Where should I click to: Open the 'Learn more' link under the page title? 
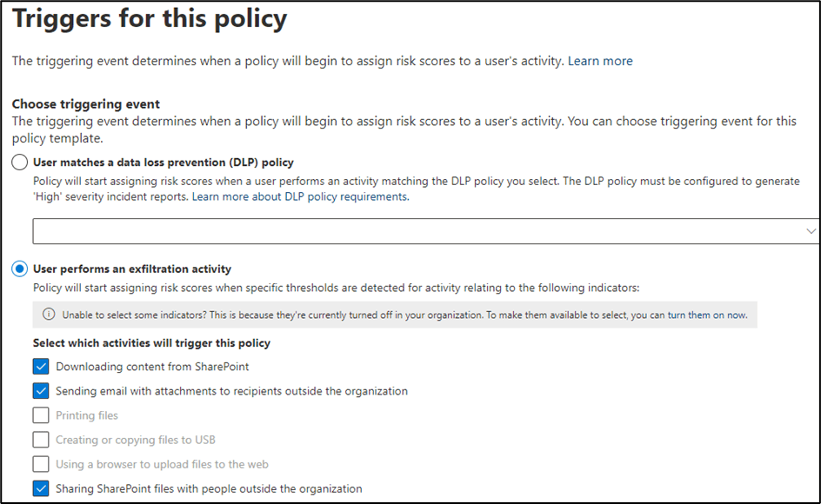600,61
